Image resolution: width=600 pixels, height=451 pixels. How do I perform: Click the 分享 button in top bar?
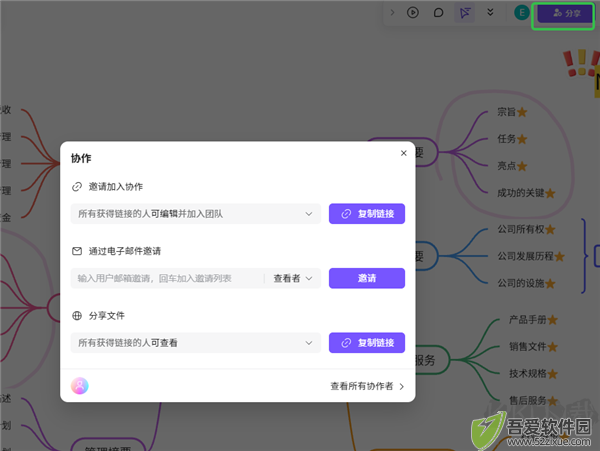click(566, 13)
